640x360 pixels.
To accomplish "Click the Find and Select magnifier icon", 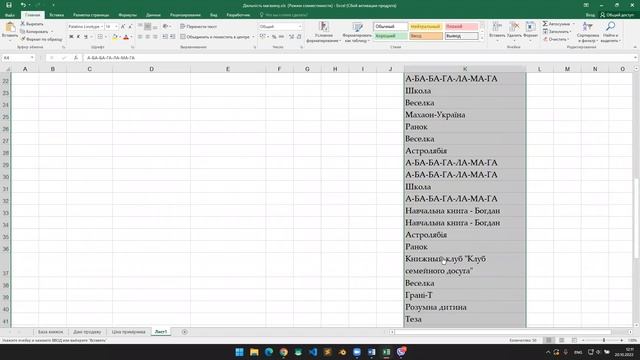I will click(x=611, y=27).
